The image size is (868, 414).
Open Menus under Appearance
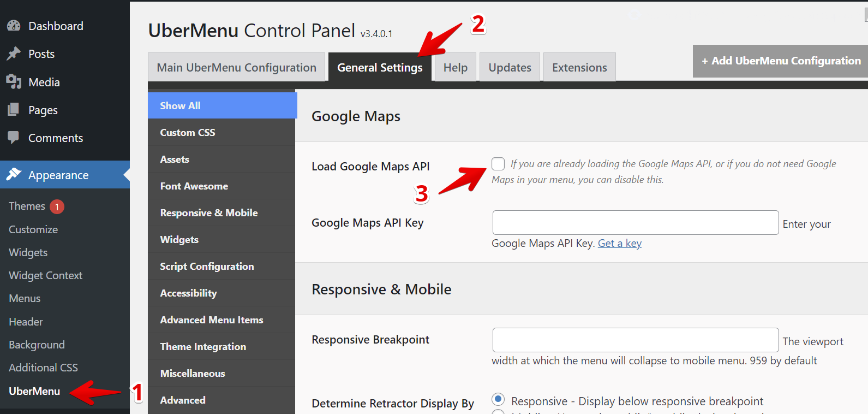pyautogui.click(x=25, y=298)
